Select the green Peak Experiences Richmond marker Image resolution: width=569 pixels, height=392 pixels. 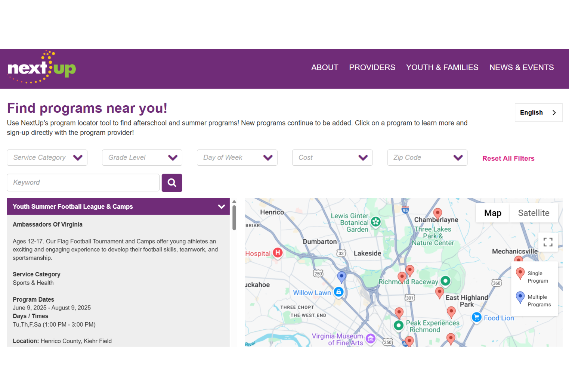[399, 325]
